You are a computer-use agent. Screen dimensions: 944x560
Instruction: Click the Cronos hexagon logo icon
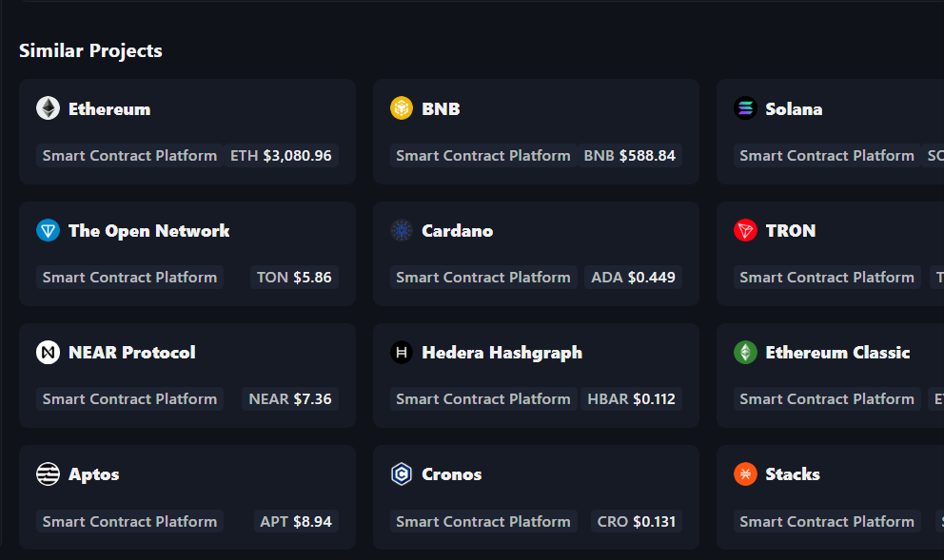pos(402,474)
